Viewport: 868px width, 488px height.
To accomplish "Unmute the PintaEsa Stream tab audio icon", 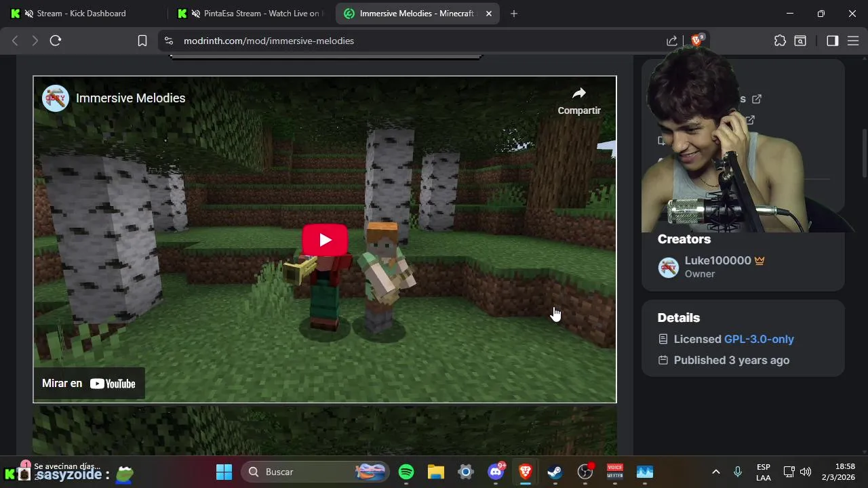I will [x=196, y=14].
